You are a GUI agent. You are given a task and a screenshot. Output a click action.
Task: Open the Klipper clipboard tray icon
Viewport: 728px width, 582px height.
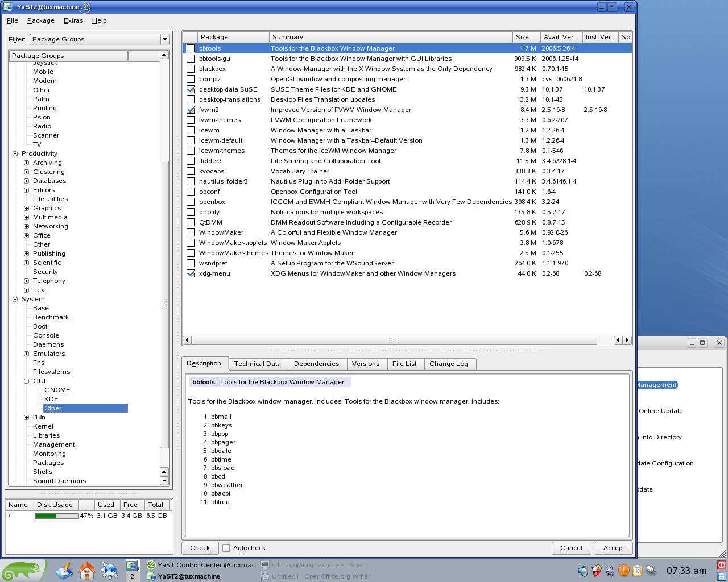coord(638,571)
